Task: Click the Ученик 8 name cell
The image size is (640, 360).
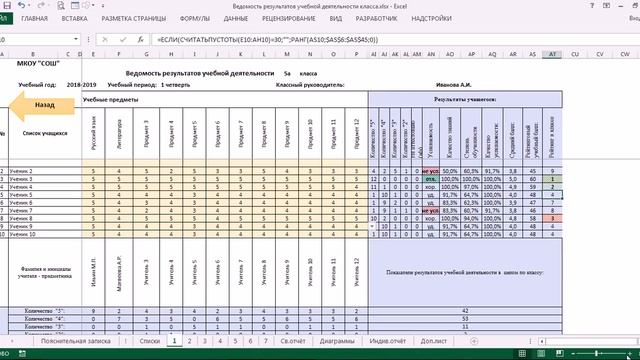Action: (45, 218)
